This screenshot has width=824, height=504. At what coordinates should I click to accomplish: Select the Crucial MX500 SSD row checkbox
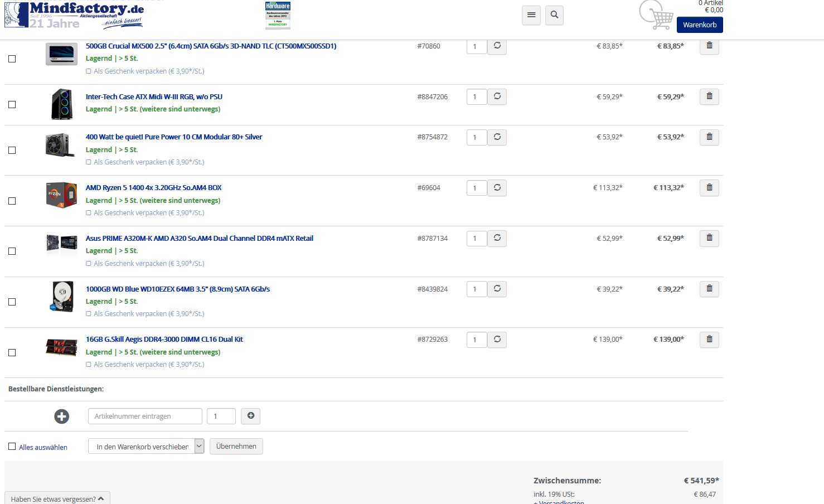point(12,59)
